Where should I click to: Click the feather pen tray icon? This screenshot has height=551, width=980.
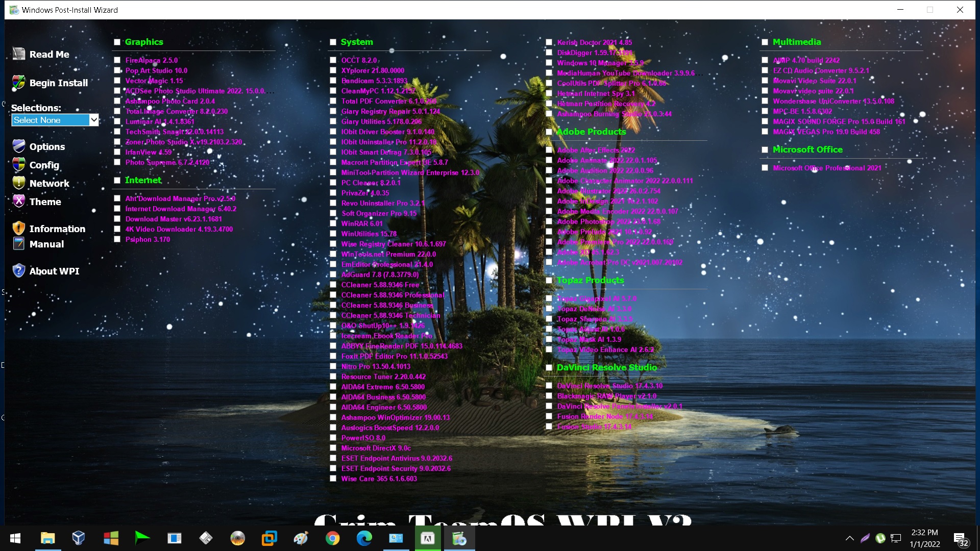pyautogui.click(x=865, y=538)
